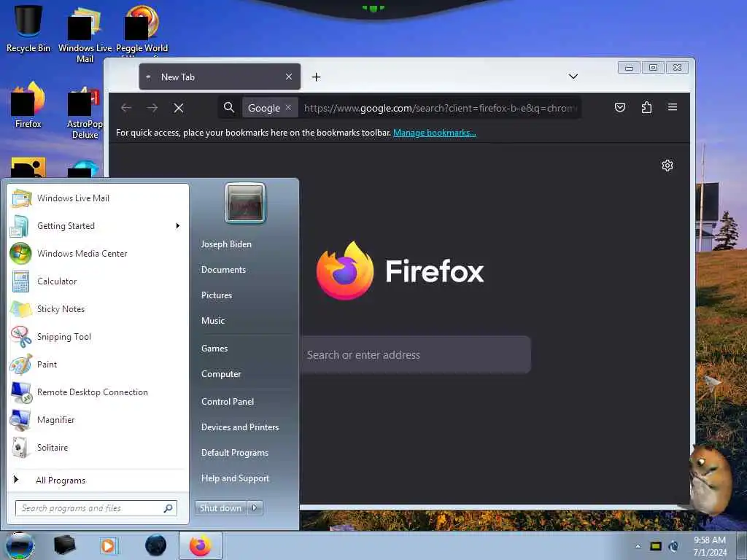Open the Firefox extensions puzzle icon

click(646, 107)
